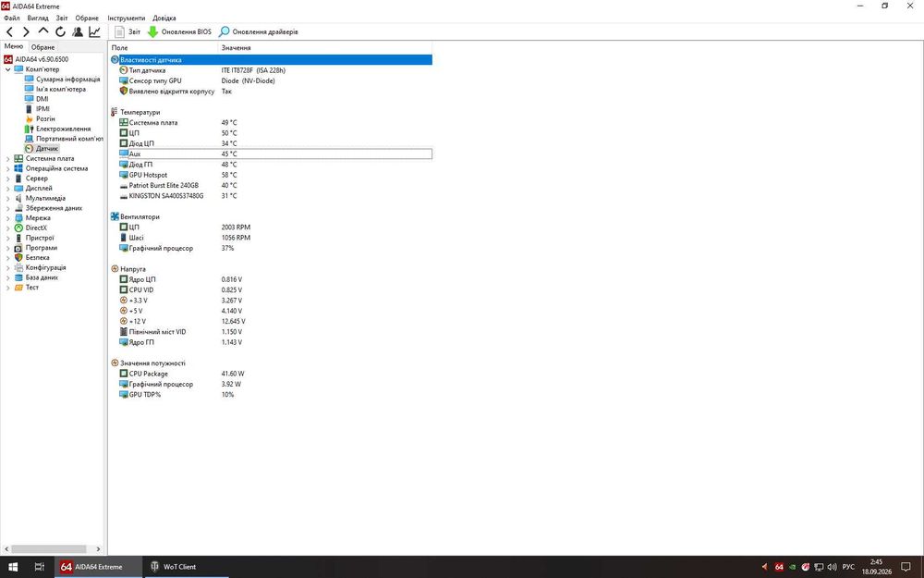
Task: Select DMI in the Комп'ютер tree
Action: [37, 99]
